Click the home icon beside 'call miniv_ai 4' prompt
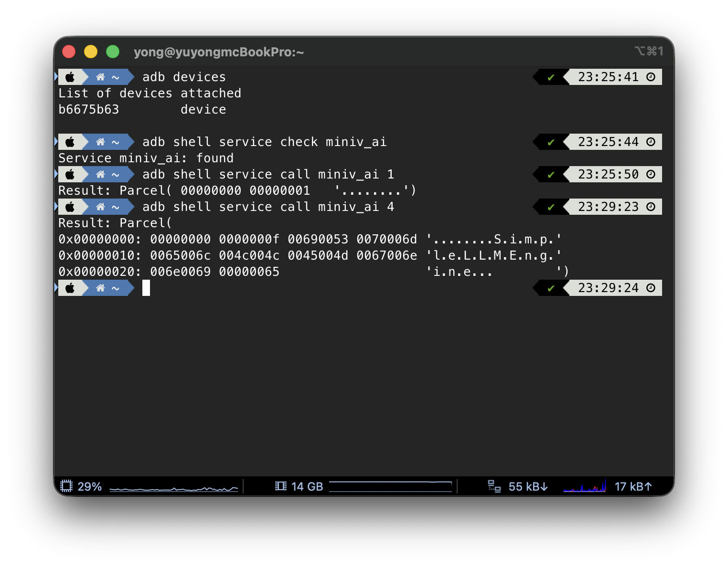Screen dimensions: 728x567 pyautogui.click(x=100, y=207)
